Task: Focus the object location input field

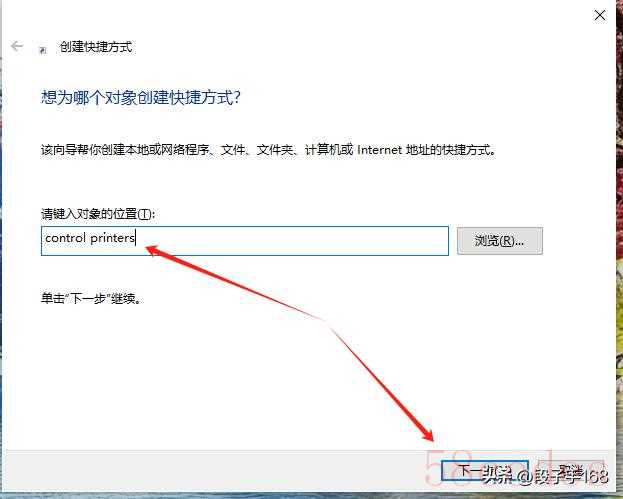Action: tap(245, 241)
